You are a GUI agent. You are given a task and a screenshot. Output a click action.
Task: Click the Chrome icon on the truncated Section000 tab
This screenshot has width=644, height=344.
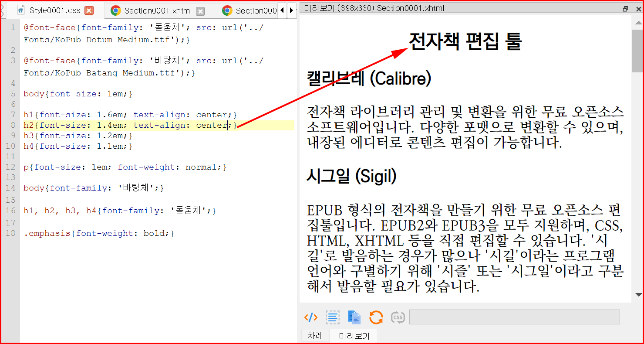[x=227, y=10]
